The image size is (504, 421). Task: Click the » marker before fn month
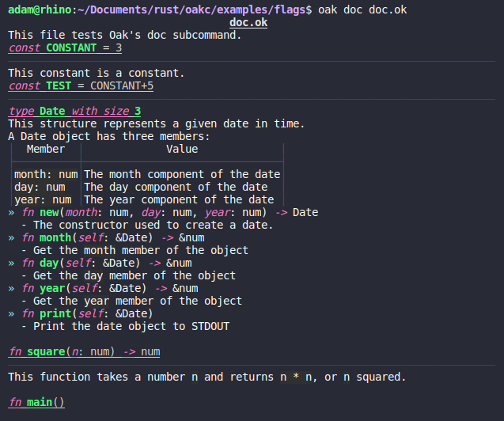(11, 237)
